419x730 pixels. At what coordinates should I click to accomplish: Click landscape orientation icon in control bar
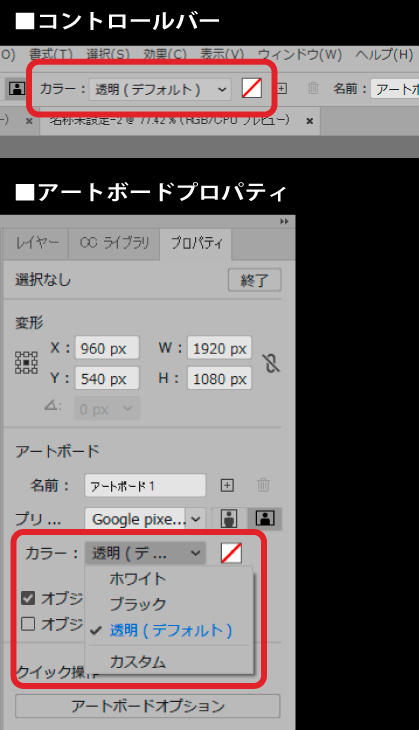(17, 88)
